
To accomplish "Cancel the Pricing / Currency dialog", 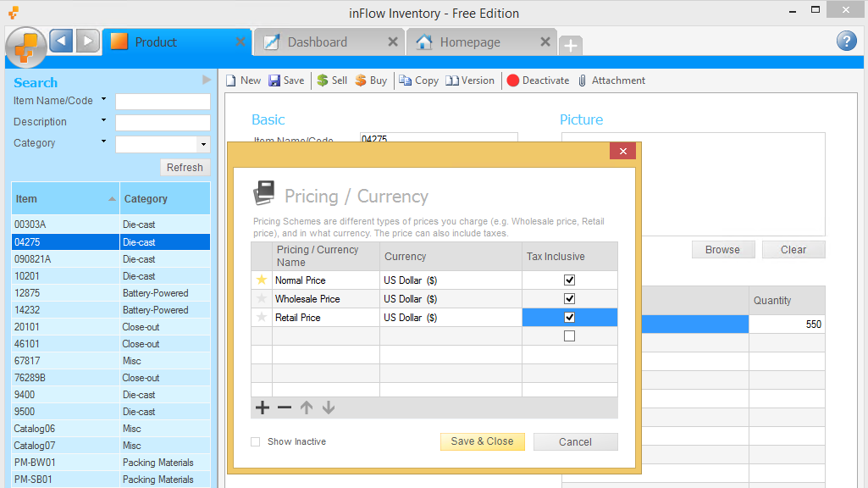I will 575,441.
